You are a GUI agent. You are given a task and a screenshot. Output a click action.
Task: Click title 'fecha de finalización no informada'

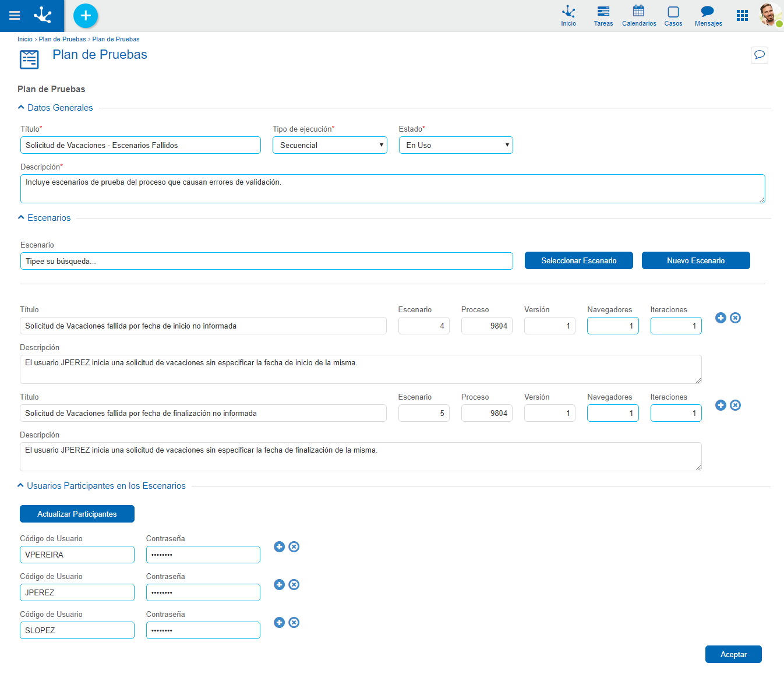click(x=203, y=413)
